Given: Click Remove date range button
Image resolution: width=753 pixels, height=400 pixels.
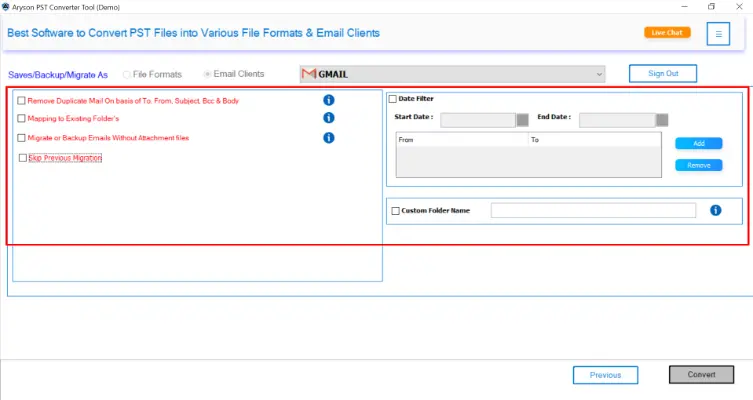Looking at the screenshot, I should click(x=699, y=165).
